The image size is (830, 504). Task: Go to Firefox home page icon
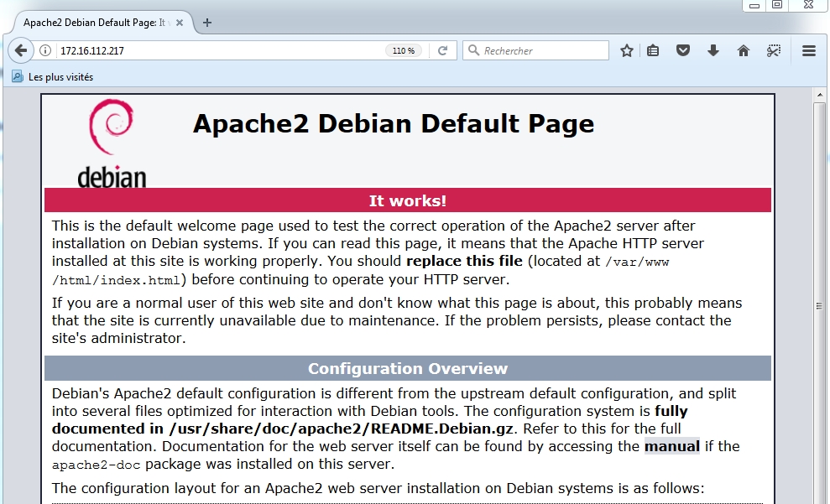(x=744, y=51)
